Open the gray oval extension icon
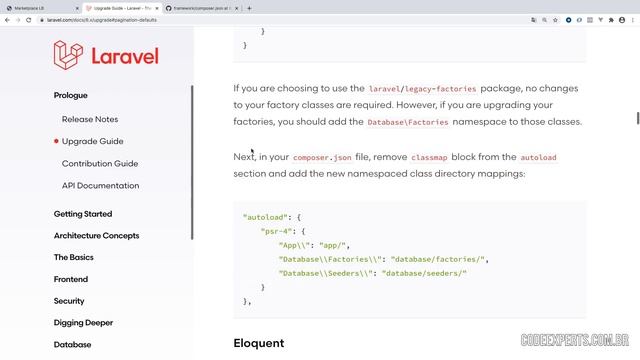 point(579,20)
